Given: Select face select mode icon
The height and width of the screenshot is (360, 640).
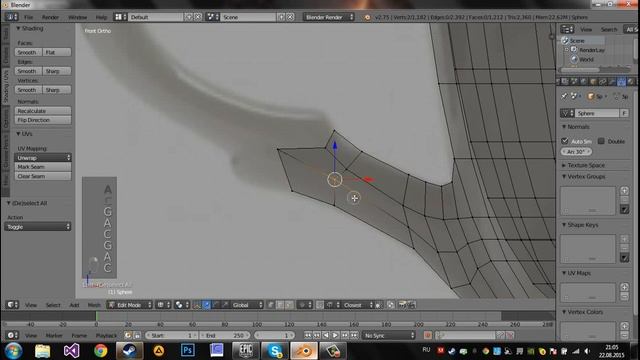Looking at the screenshot, I should [289, 305].
